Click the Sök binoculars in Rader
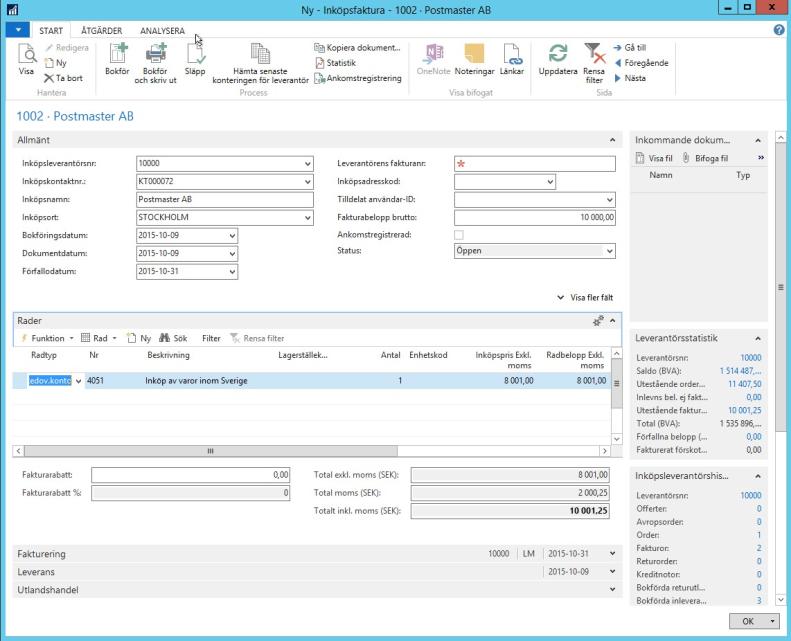 coord(173,338)
